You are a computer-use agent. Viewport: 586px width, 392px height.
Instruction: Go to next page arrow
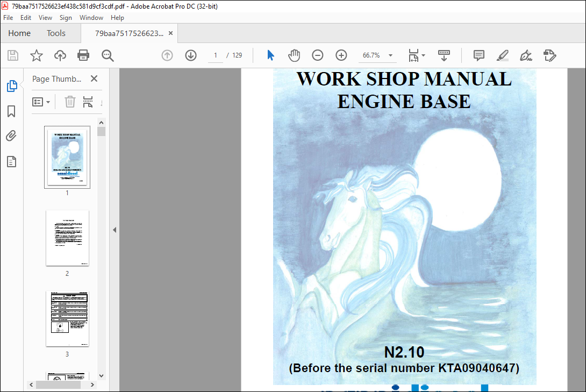pos(191,55)
